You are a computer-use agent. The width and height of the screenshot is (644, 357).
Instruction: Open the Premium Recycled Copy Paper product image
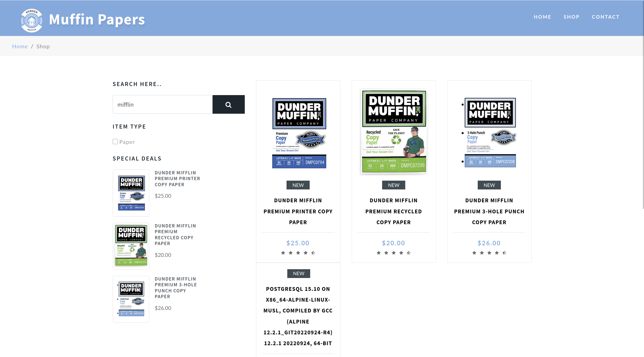click(394, 132)
